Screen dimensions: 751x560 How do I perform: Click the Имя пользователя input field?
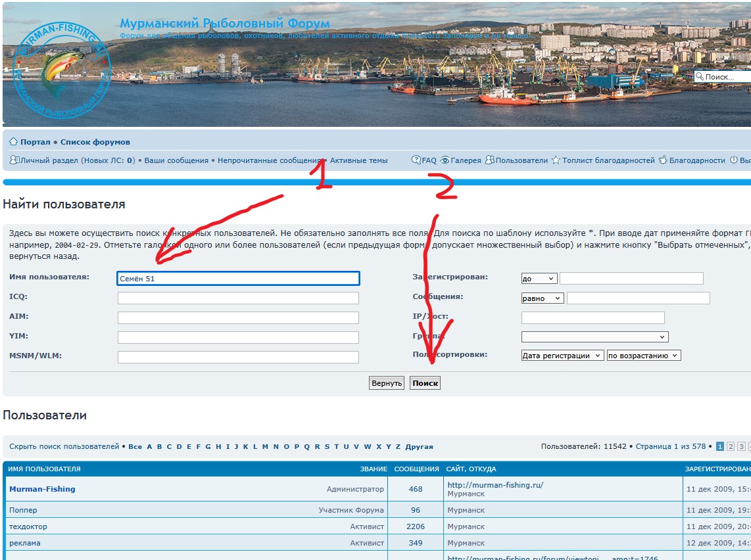[x=238, y=279]
